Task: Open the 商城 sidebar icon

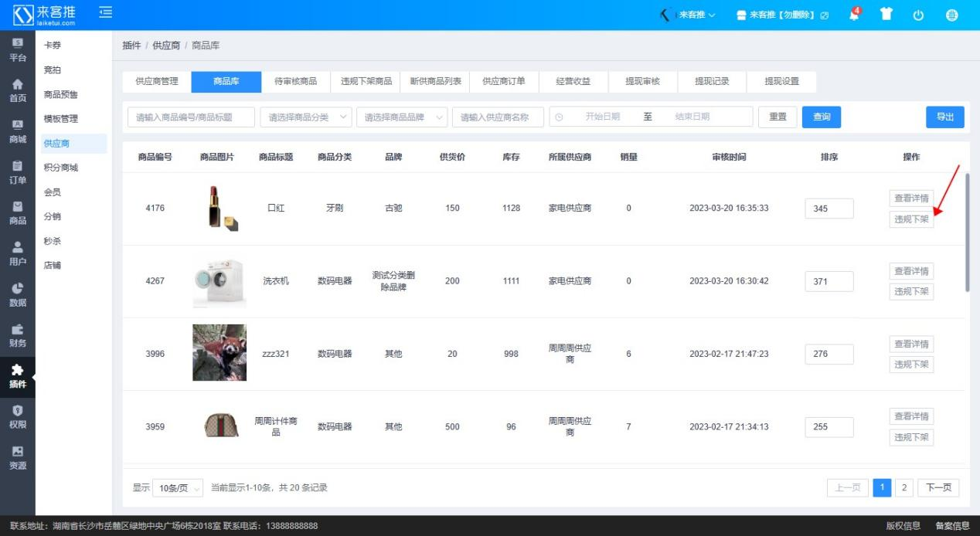Action: [x=18, y=132]
